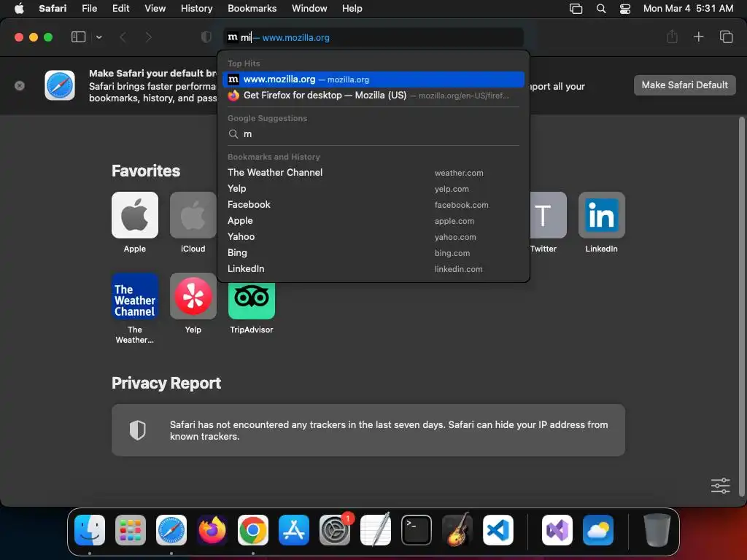Show the tab overview icon
The image size is (747, 560).
point(726,36)
